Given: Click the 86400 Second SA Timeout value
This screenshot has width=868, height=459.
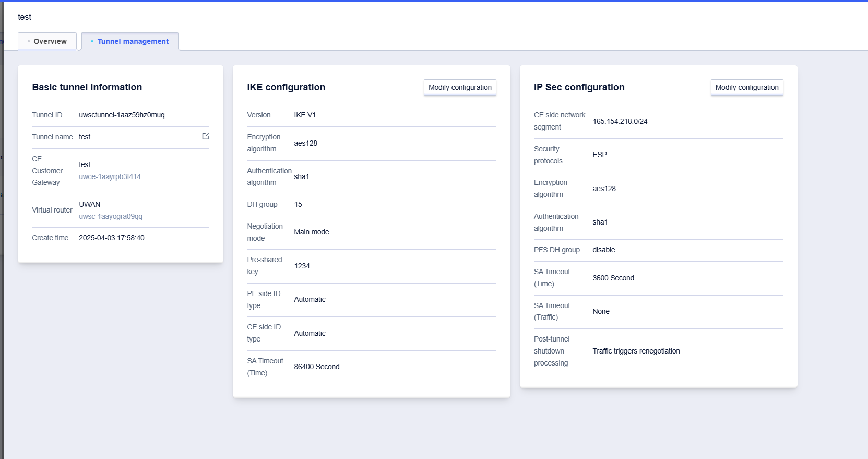Looking at the screenshot, I should pos(316,367).
